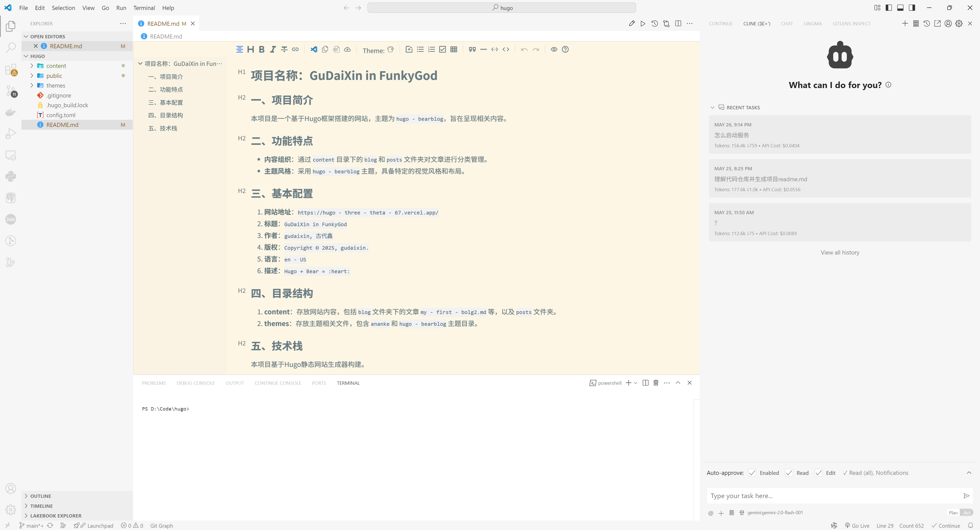Viewport: 980px width, 530px height.
Task: Insert numbered list from toolbar
Action: pos(431,50)
